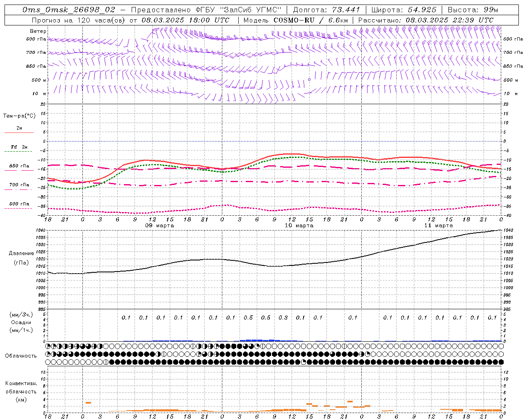Click the Рассчитано: 08.03.2025 22:39 UTC text
This screenshot has width=525, height=420.
point(426,20)
